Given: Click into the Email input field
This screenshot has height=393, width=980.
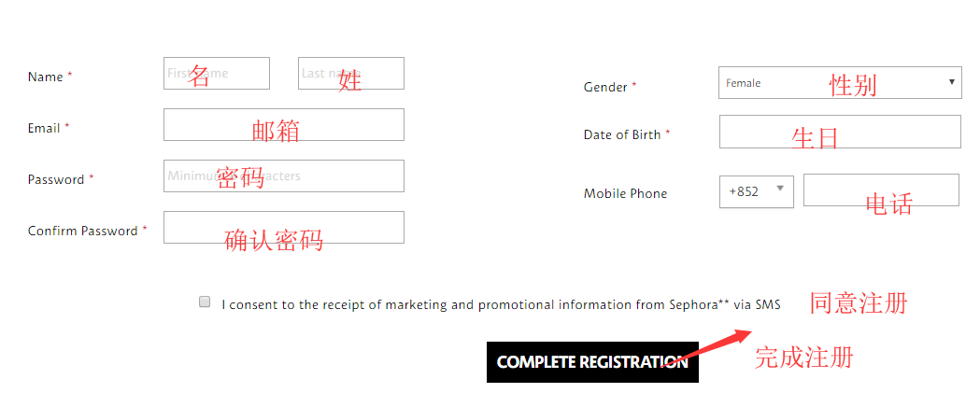Looking at the screenshot, I should click(283, 125).
